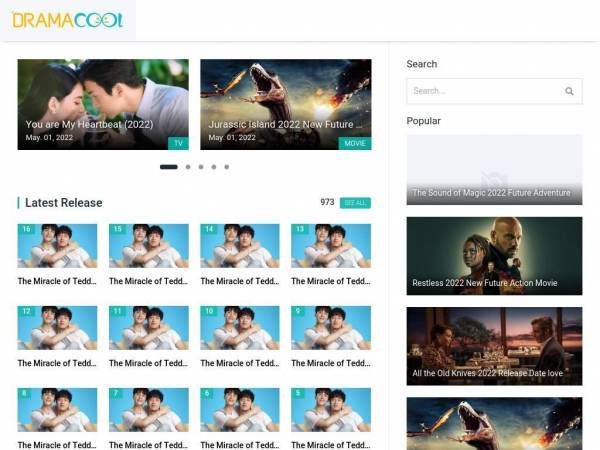Open Miracle of Teddy episode 5 thumbnail
The height and width of the screenshot is (450, 600).
tap(331, 410)
